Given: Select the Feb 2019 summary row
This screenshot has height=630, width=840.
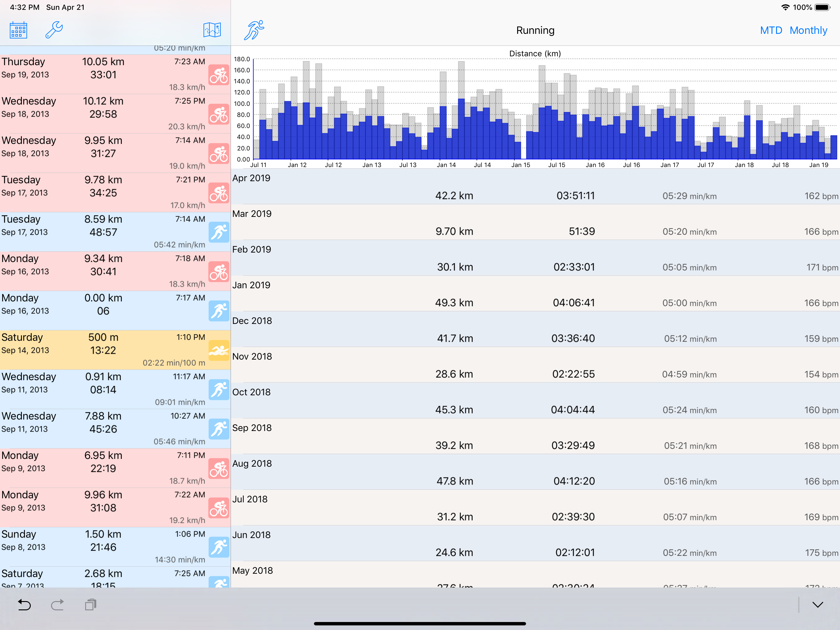Looking at the screenshot, I should point(535,258).
